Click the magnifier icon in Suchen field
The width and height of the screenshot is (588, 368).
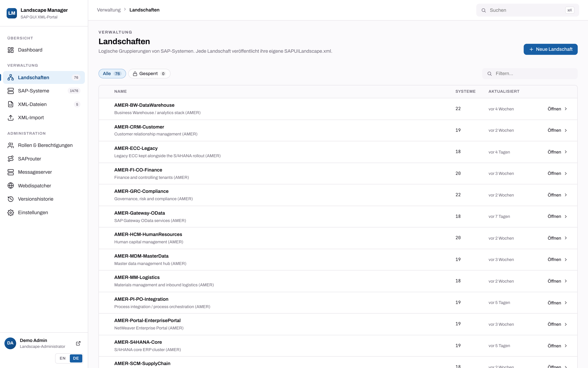(x=483, y=10)
